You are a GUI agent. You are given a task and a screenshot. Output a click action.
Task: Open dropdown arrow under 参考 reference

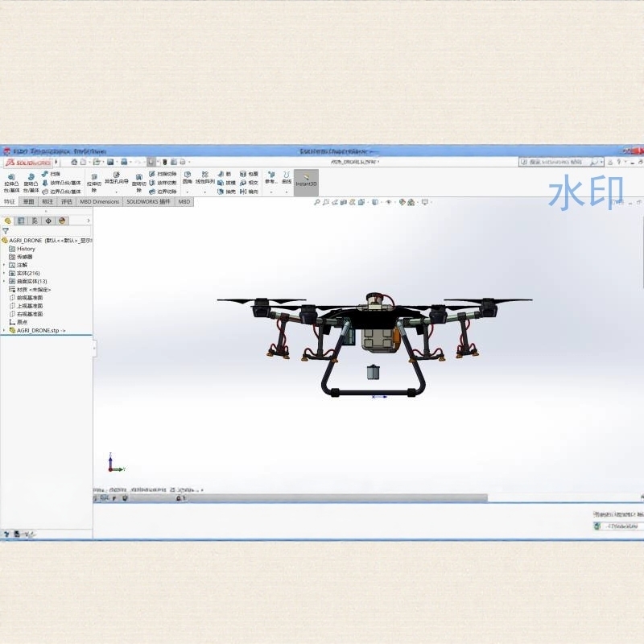coord(271,192)
